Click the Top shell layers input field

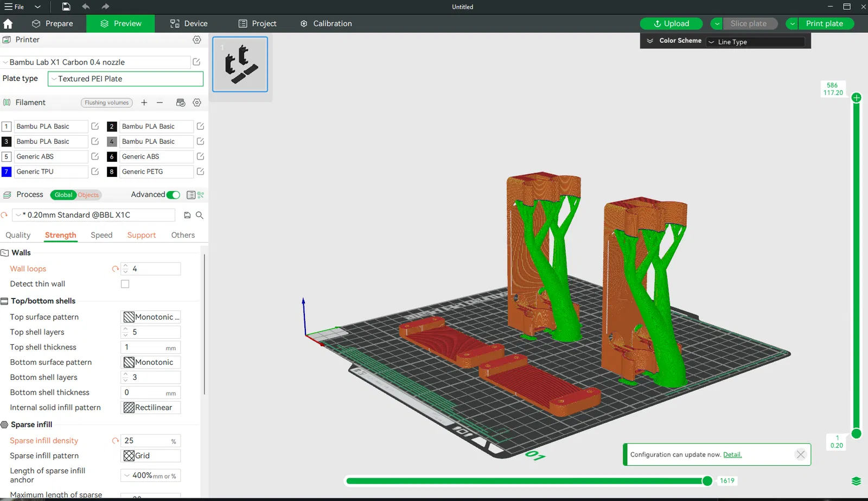[x=151, y=332]
